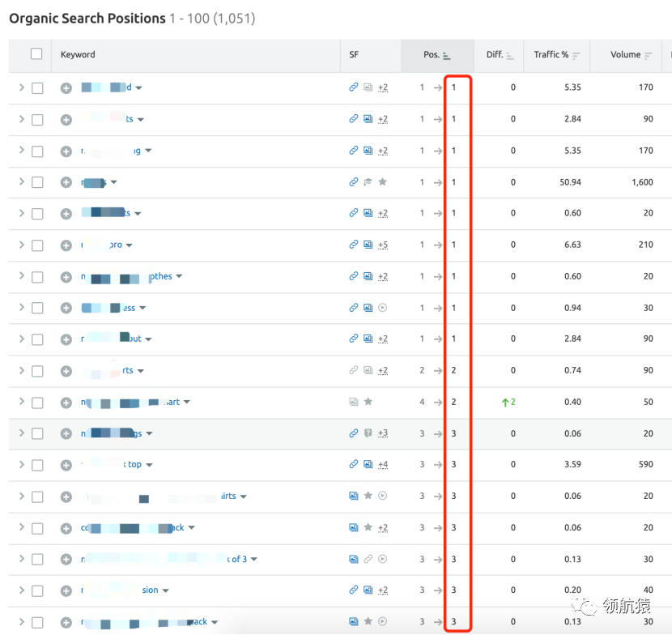Open the "+5" SERP features link
Image resolution: width=672 pixels, height=635 pixels.
point(382,245)
